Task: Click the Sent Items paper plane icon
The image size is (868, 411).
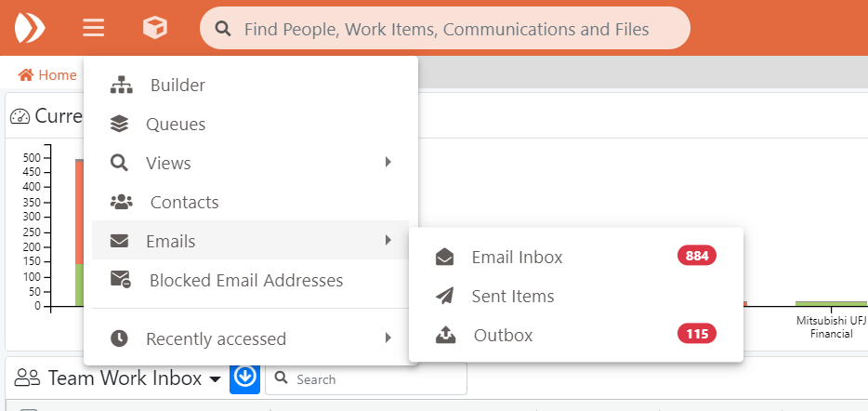Action: 445,297
